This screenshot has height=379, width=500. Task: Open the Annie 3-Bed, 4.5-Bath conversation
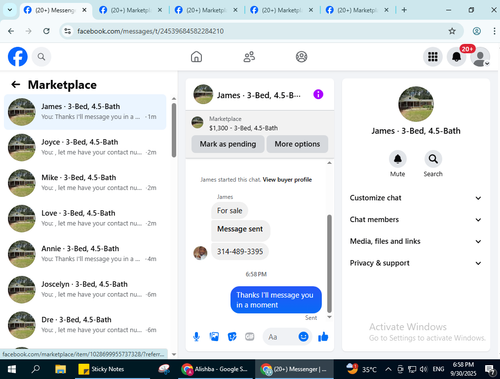85,254
